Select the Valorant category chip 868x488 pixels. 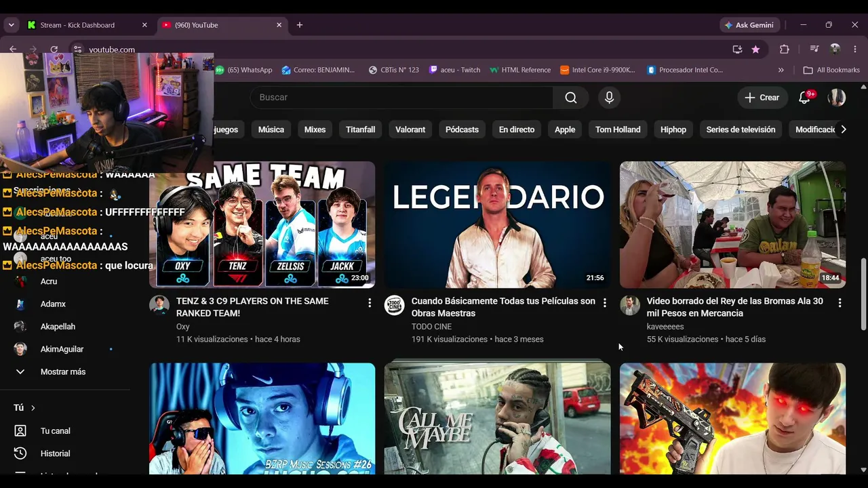[x=410, y=129]
